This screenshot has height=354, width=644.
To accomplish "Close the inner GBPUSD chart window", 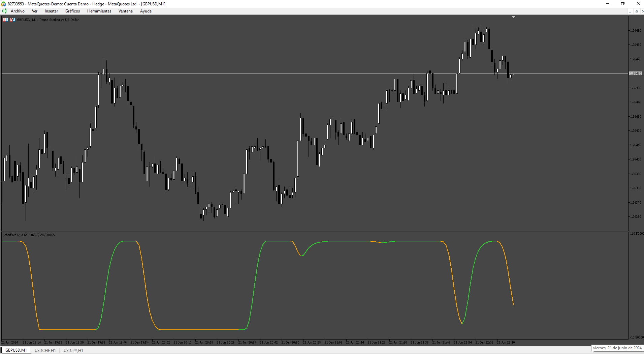I will 643,11.
